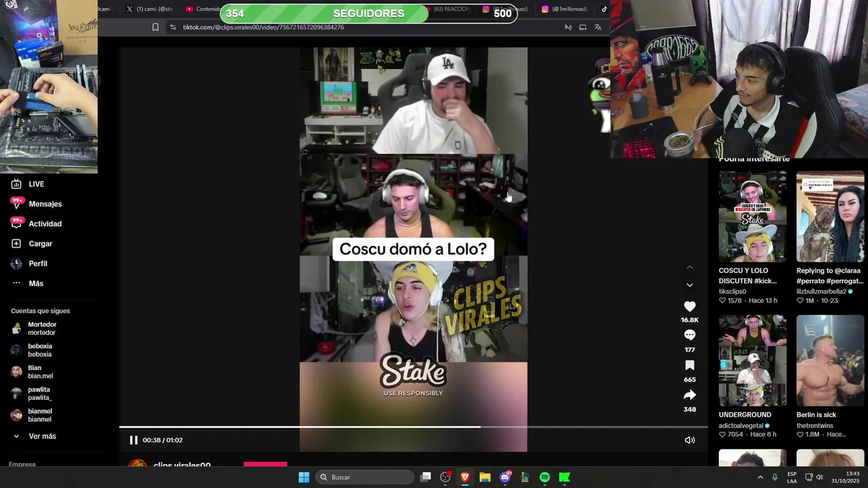The image size is (868, 488).
Task: Like the video with heart icon
Action: pyautogui.click(x=690, y=306)
